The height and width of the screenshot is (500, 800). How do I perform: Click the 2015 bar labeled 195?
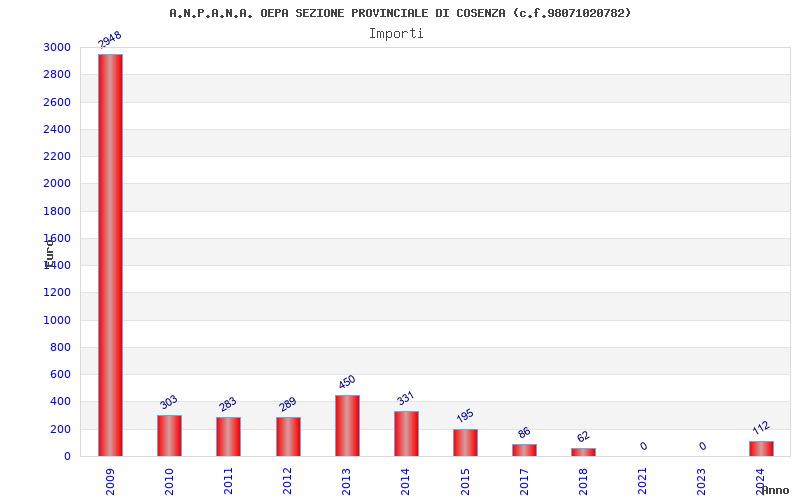(x=466, y=443)
